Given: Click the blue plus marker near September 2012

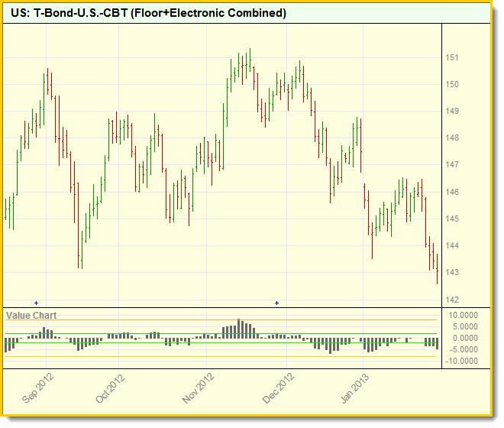Looking at the screenshot, I should coord(36,303).
